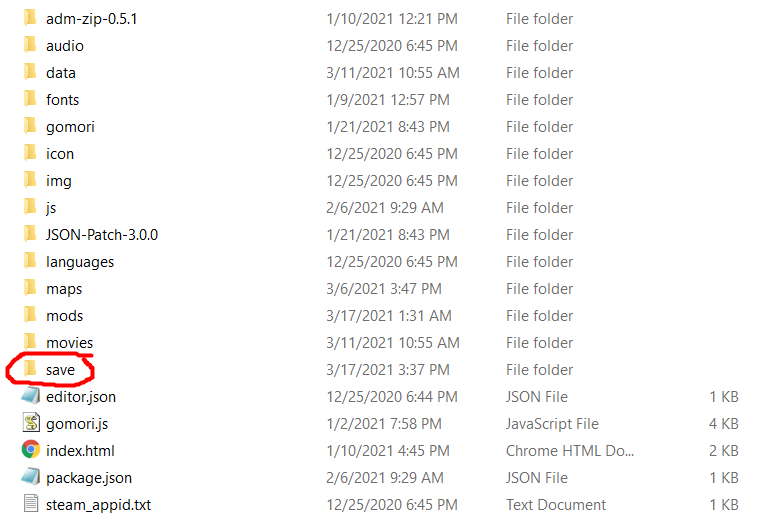Select the img folder name
This screenshot has height=518, width=771.
[x=59, y=180]
